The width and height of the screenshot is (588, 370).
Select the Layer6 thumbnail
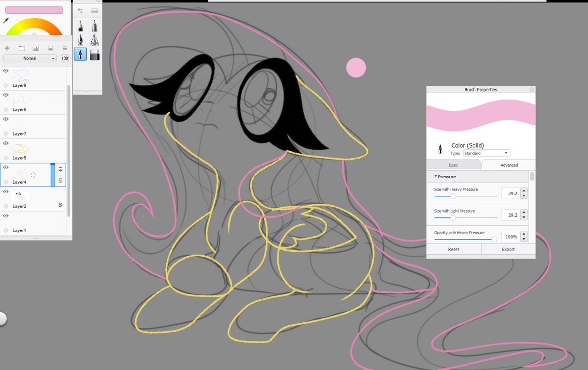click(19, 99)
